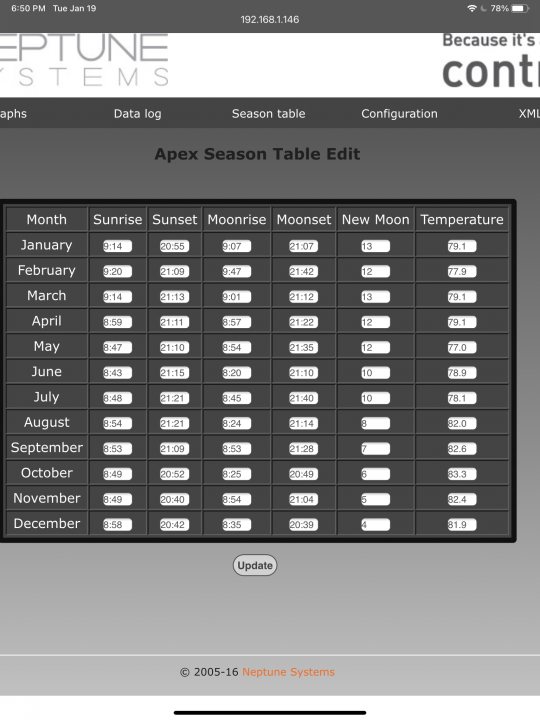Edit December Temperature field

[x=462, y=524]
